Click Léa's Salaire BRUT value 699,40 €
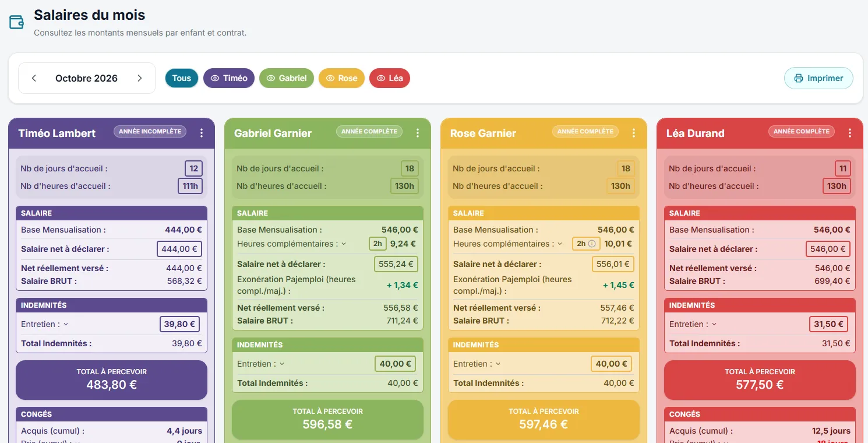 click(x=832, y=281)
